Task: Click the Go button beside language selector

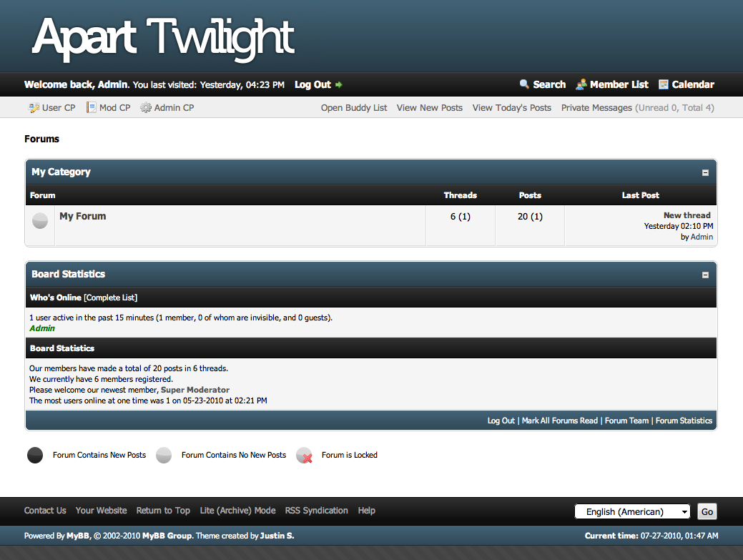Action: pos(707,511)
